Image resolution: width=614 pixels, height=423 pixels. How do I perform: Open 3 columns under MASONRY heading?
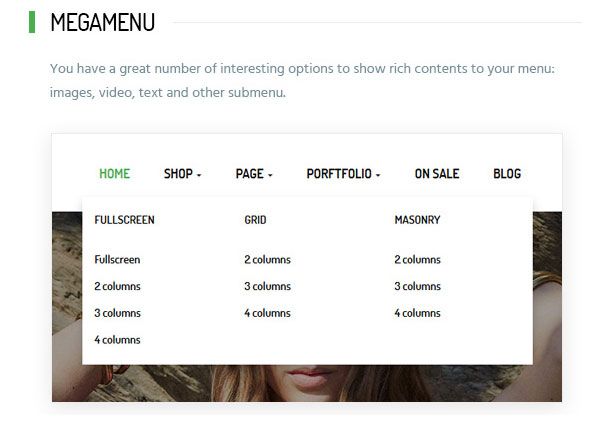pos(417,287)
